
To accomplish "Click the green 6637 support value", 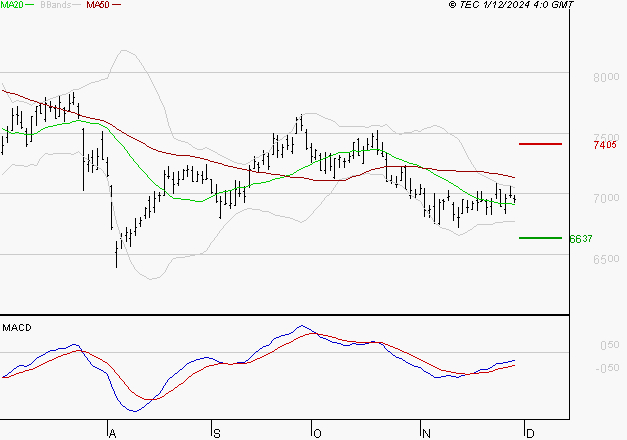I will click(581, 239).
